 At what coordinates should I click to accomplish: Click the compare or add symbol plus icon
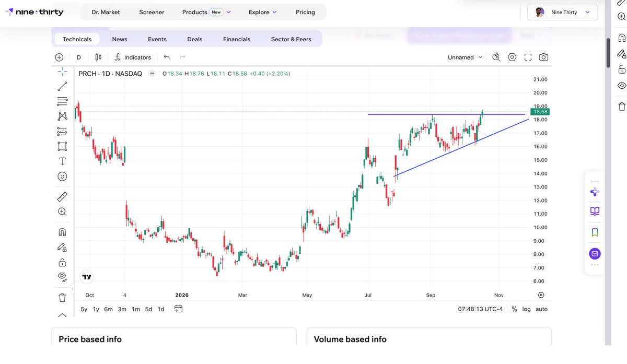tap(59, 57)
